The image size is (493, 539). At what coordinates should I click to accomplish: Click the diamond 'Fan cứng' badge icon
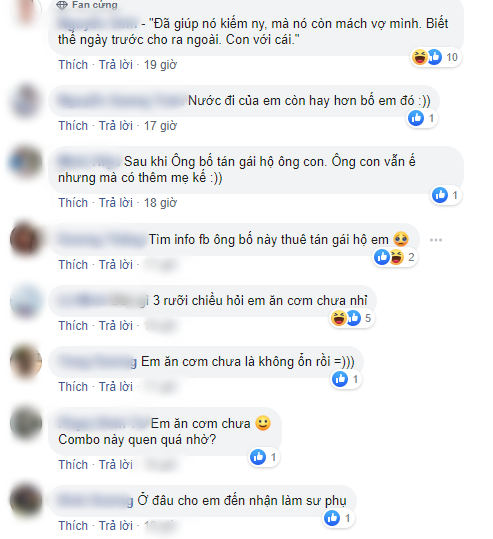[x=62, y=5]
